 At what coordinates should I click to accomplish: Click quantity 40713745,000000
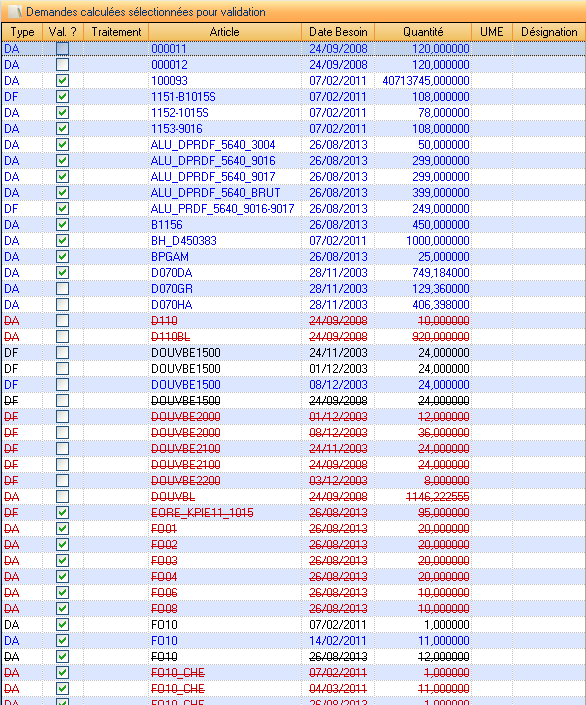(x=425, y=80)
